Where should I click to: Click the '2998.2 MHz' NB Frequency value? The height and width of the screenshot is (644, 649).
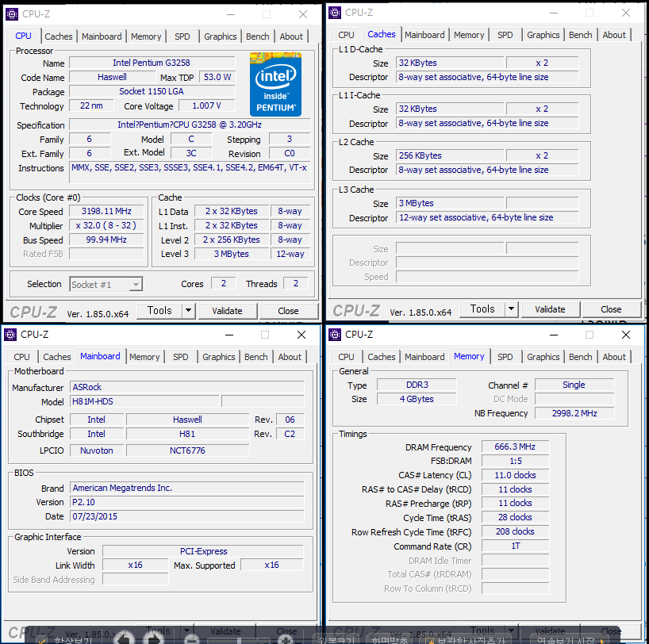[x=574, y=413]
